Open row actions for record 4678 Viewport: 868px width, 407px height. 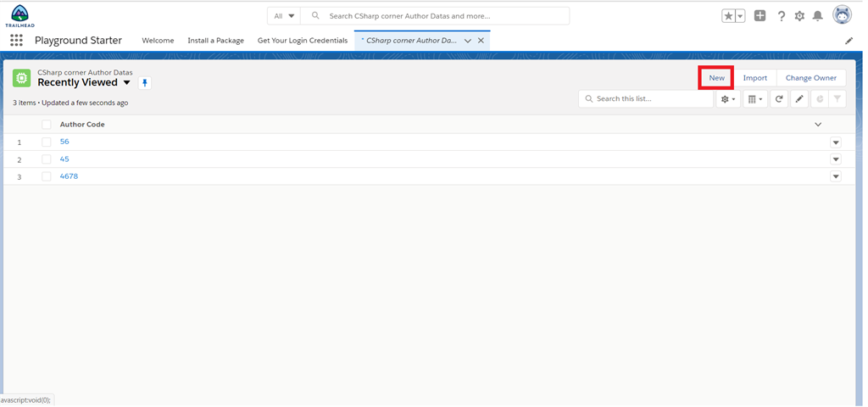click(836, 176)
